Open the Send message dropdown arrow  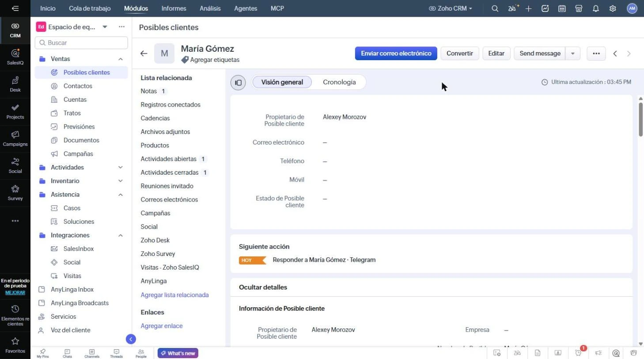[x=573, y=53]
